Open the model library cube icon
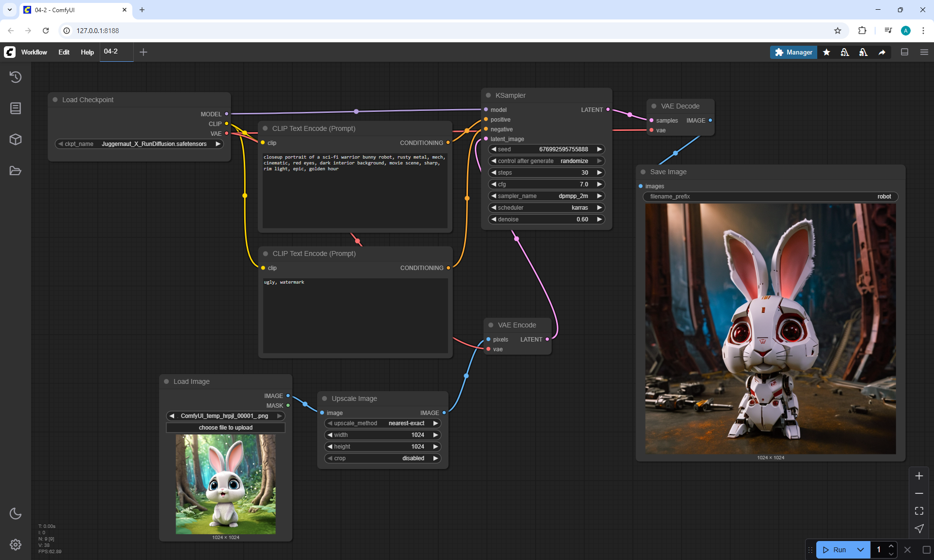This screenshot has width=934, height=560. click(x=16, y=140)
